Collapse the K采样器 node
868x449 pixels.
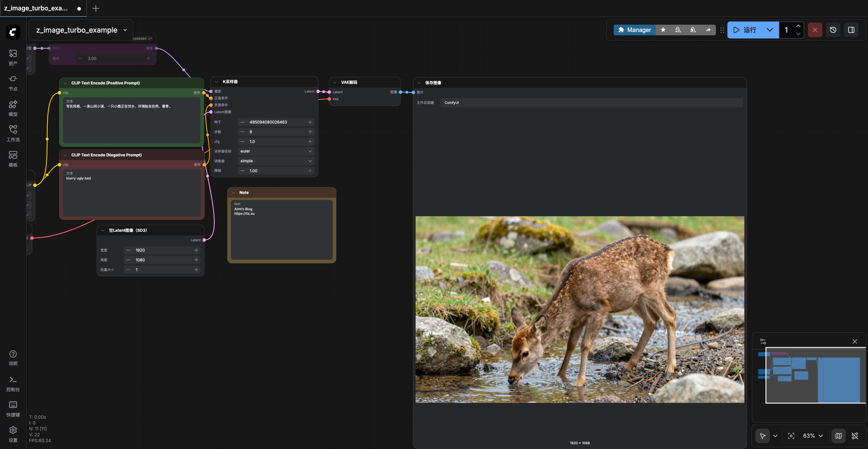pos(217,82)
